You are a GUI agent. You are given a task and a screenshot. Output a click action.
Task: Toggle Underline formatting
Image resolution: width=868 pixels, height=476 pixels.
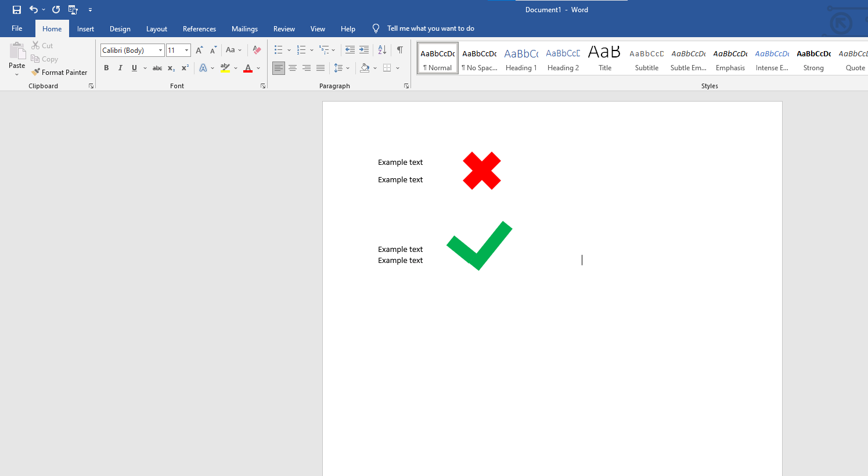click(134, 68)
